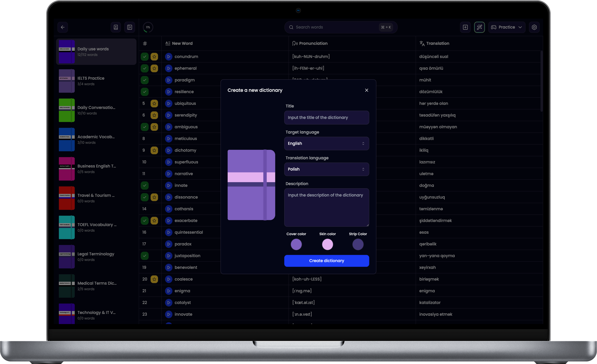The width and height of the screenshot is (597, 364).
Task: Play audio for word coalesce
Action: pos(169,279)
